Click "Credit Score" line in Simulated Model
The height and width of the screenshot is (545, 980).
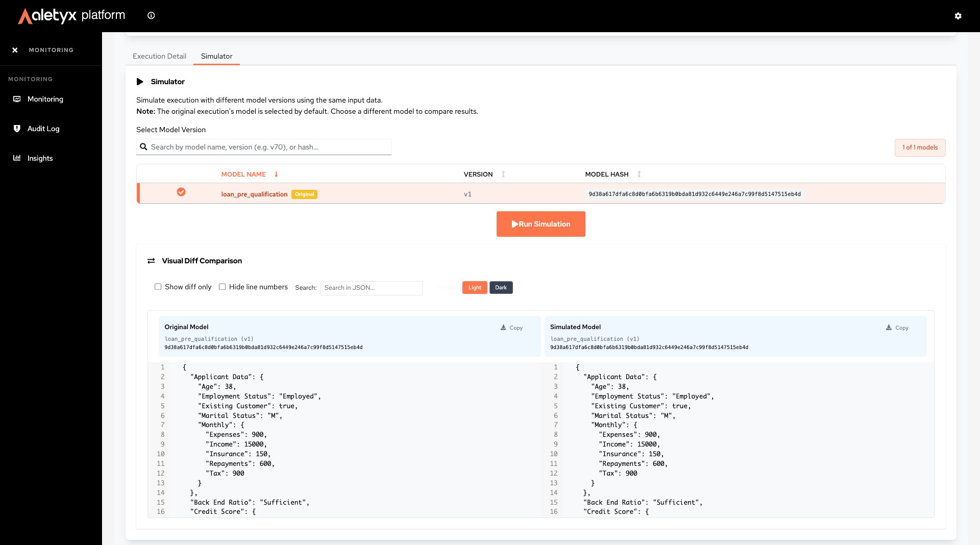point(616,512)
